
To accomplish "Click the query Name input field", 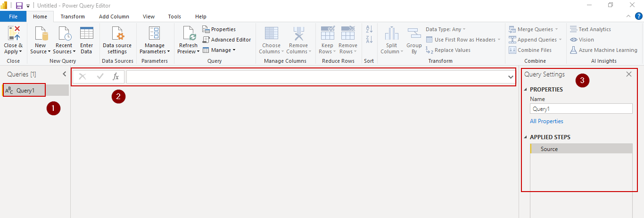I will [x=581, y=109].
